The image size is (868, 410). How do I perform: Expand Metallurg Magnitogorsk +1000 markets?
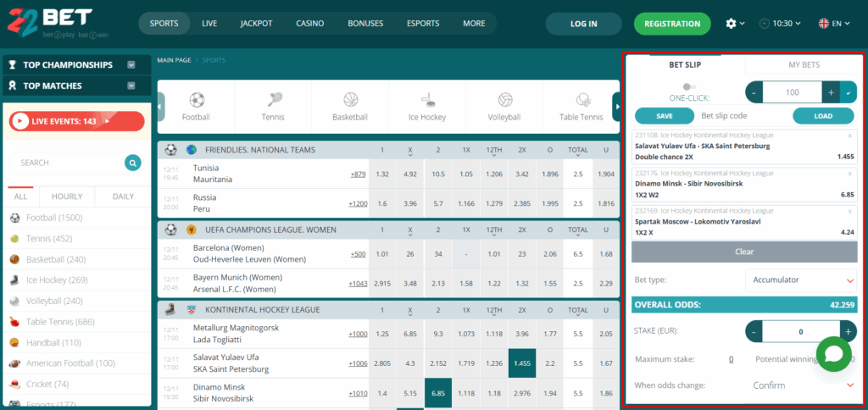(x=359, y=334)
